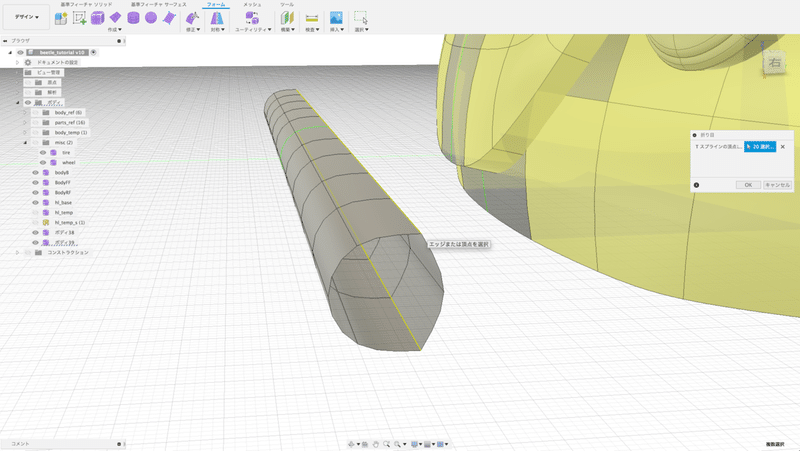Click the ViewCube 右 face
Viewport: 800px width, 451px height.
point(774,63)
